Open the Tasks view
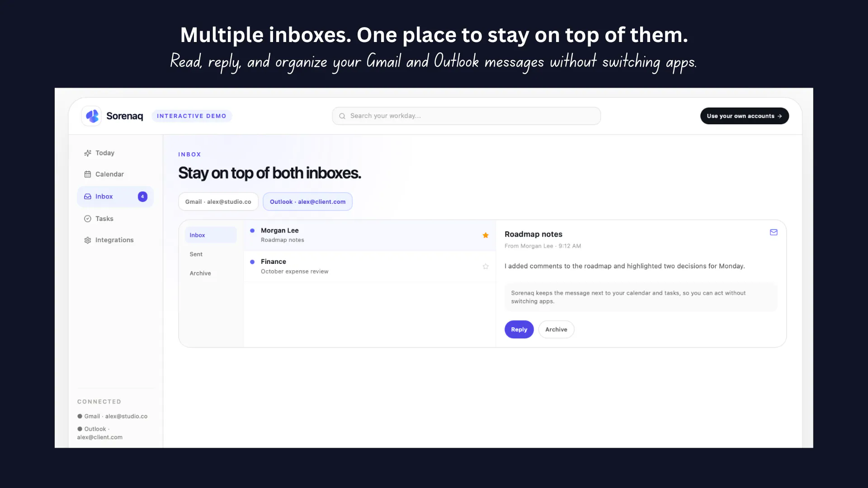 click(x=115, y=219)
